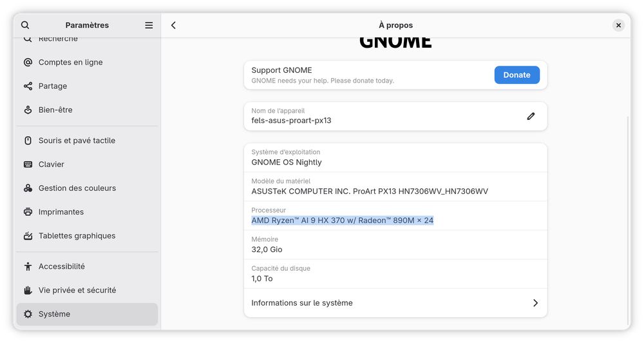Click the Support GNOME heading
This screenshot has width=644, height=343.
[282, 70]
